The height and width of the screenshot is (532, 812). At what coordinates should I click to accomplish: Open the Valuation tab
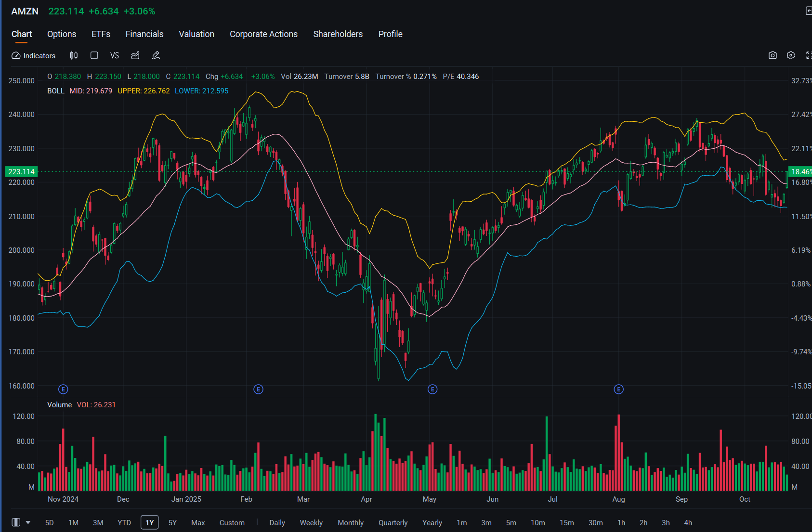point(196,34)
